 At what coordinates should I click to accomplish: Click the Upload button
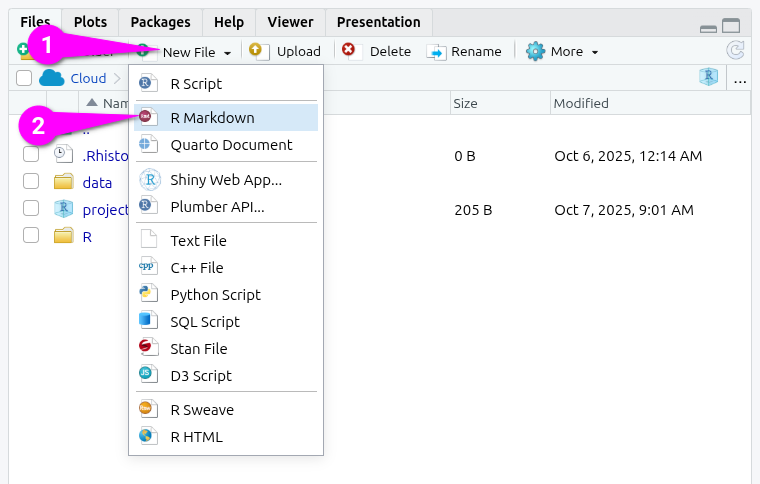(x=285, y=51)
